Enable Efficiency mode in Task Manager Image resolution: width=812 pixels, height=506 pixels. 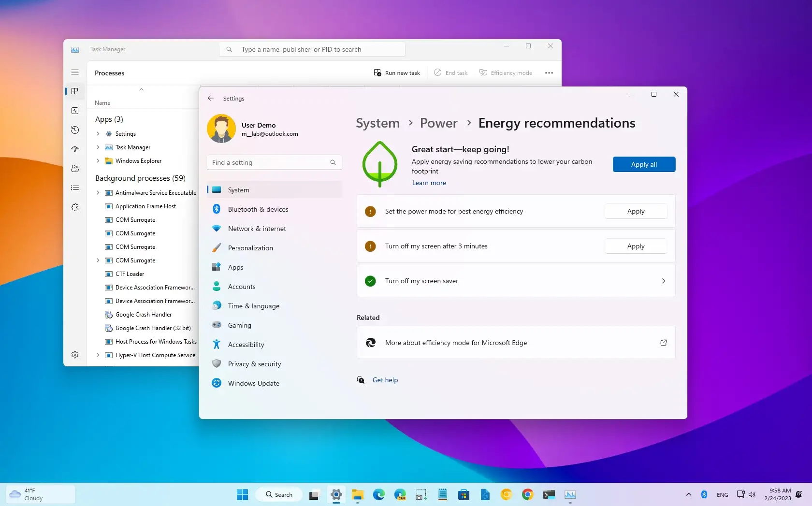point(506,72)
